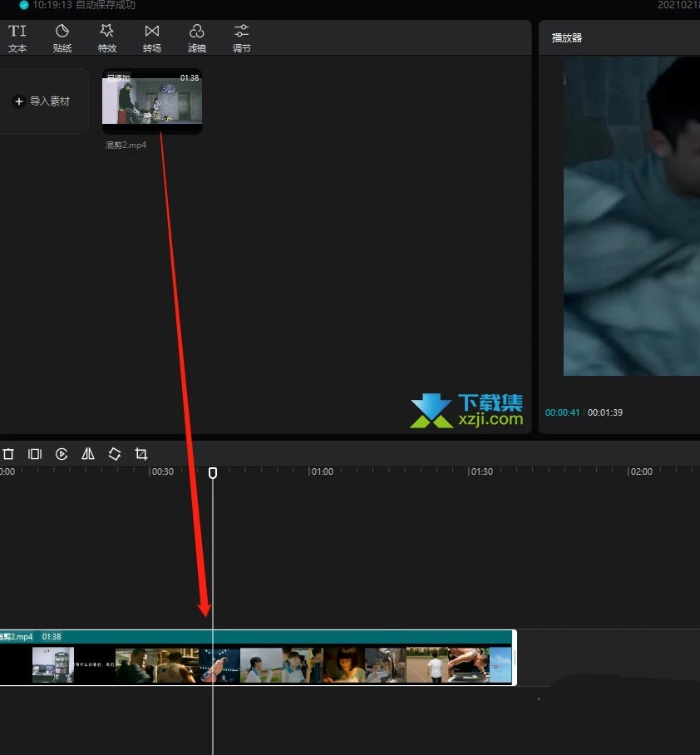This screenshot has height=755, width=700.
Task: Click the current time display 00:00:41
Action: pyautogui.click(x=562, y=412)
